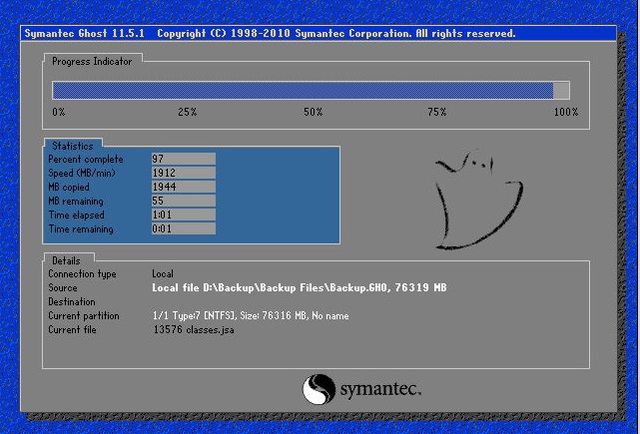Click the symantec wordmark text
640x434 pixels.
tap(380, 389)
